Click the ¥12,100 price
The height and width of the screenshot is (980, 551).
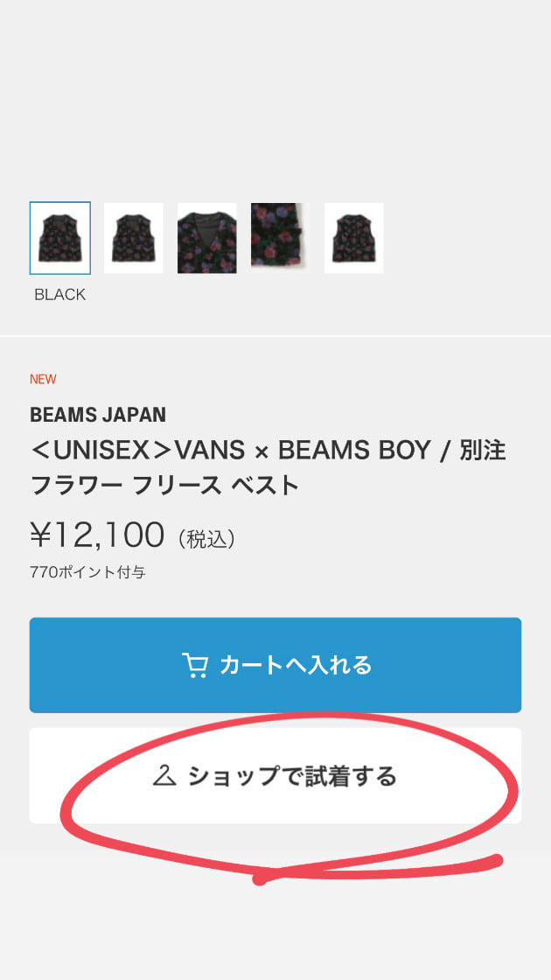[x=97, y=535]
